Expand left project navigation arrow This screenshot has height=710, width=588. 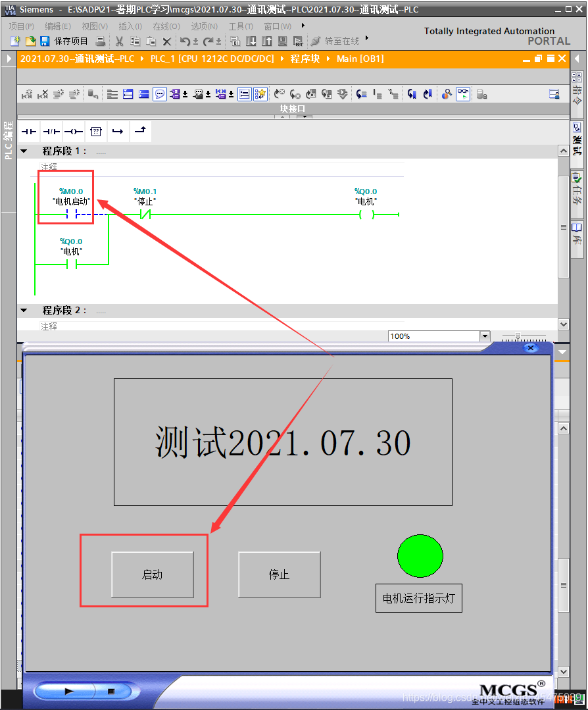coord(9,59)
